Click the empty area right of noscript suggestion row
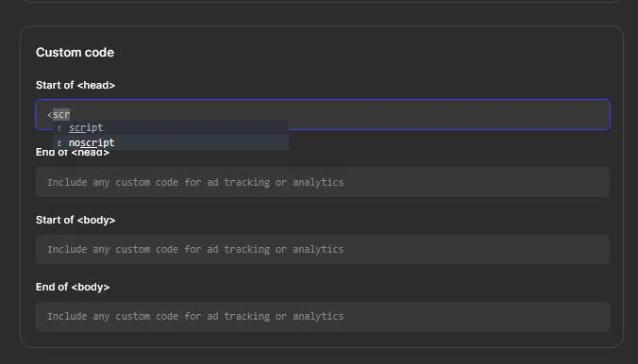 (201, 142)
